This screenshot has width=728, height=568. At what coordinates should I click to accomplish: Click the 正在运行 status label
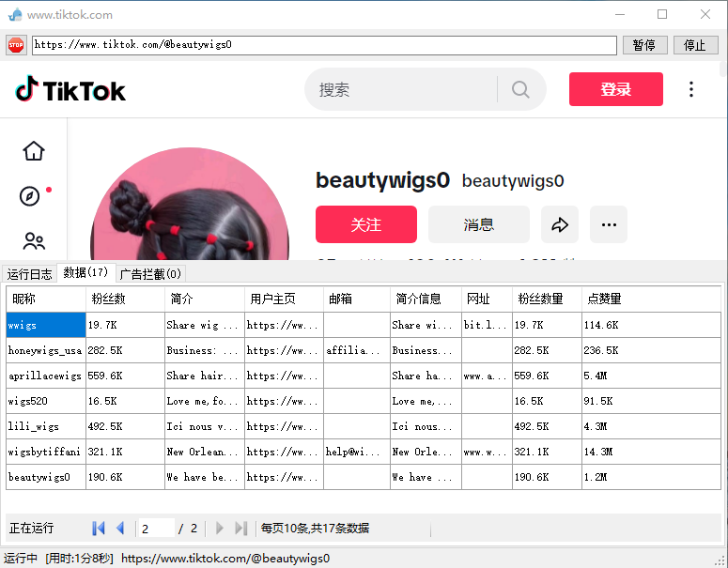pos(32,528)
